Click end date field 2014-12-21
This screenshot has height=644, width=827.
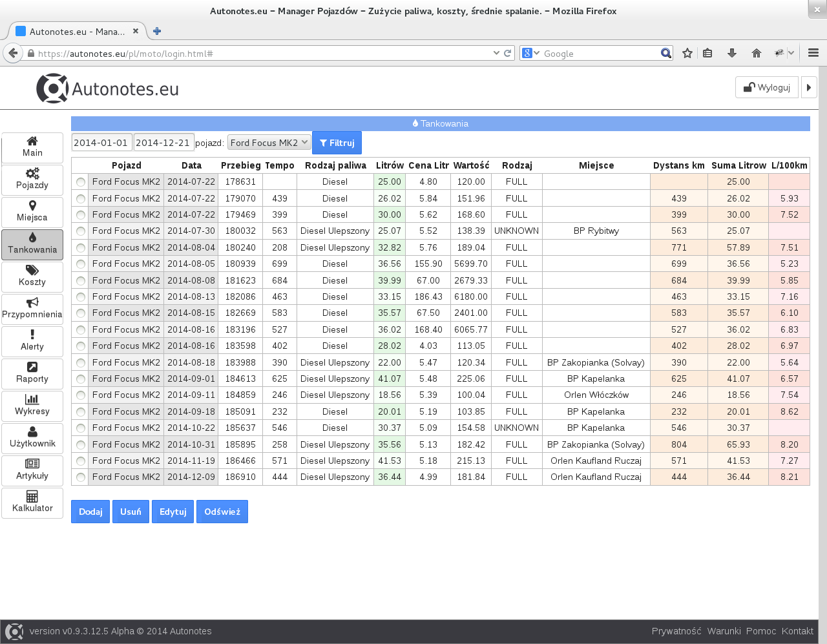pyautogui.click(x=163, y=143)
